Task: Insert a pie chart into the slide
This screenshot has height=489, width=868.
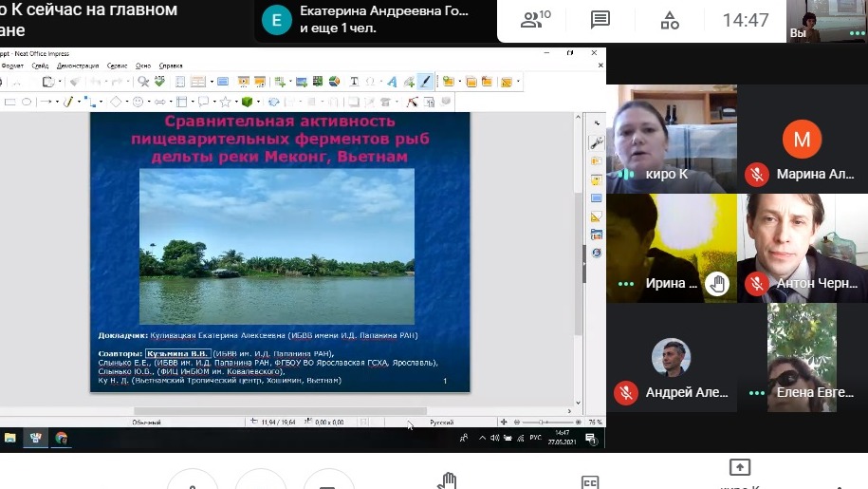Action: 334,82
